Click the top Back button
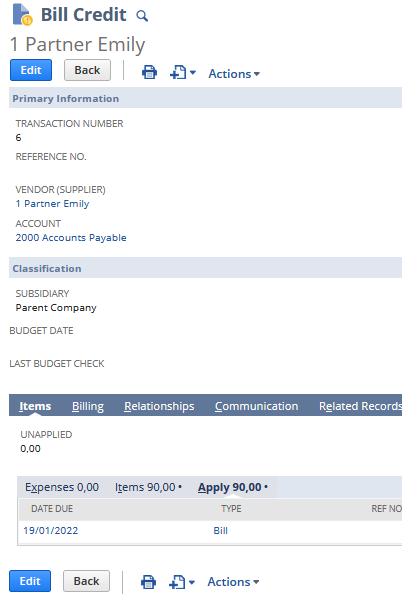This screenshot has height=601, width=402. pos(87,70)
